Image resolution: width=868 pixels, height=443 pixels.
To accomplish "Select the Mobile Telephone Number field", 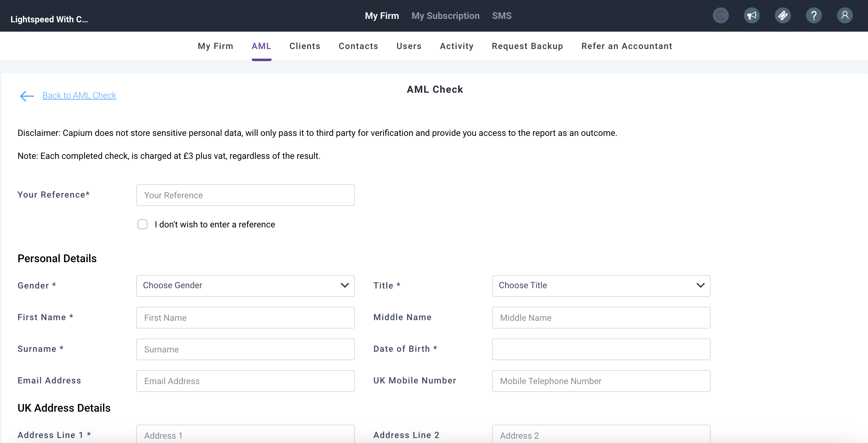I will coord(601,381).
